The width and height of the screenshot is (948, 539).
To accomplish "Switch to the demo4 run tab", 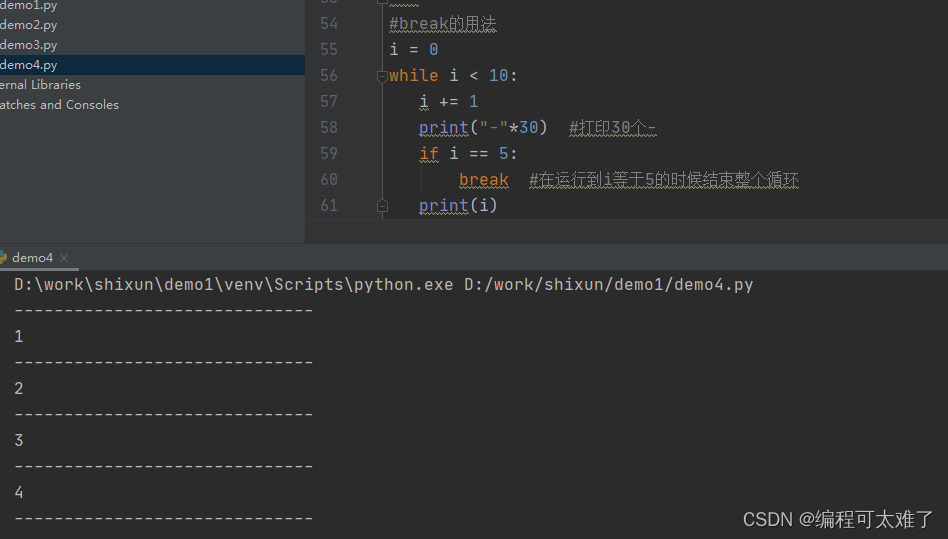I will pyautogui.click(x=32, y=257).
